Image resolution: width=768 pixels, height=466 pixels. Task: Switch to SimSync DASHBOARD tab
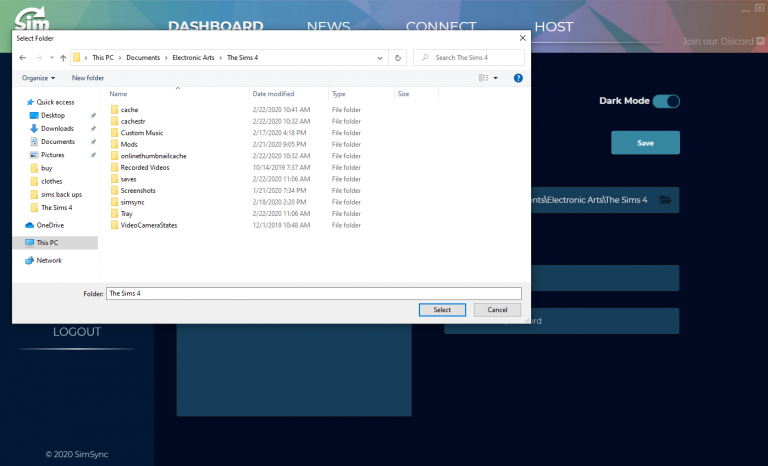tap(216, 26)
